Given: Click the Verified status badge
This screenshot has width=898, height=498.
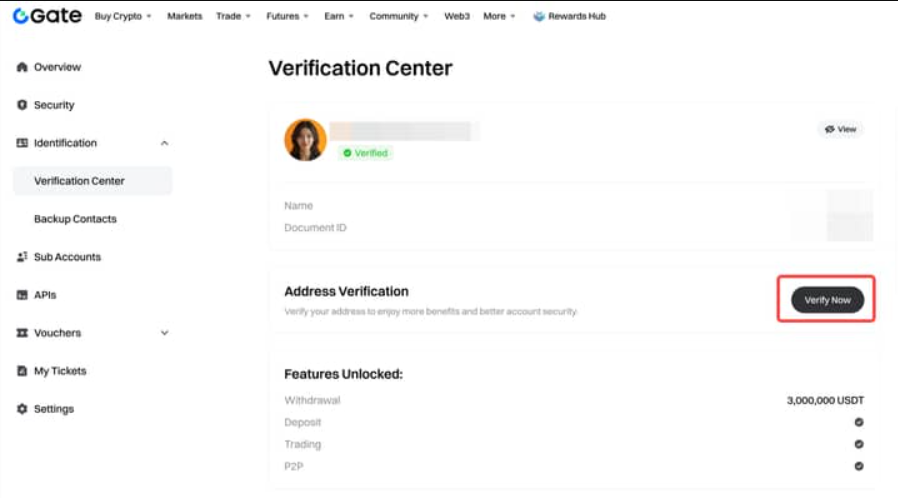Looking at the screenshot, I should 365,153.
